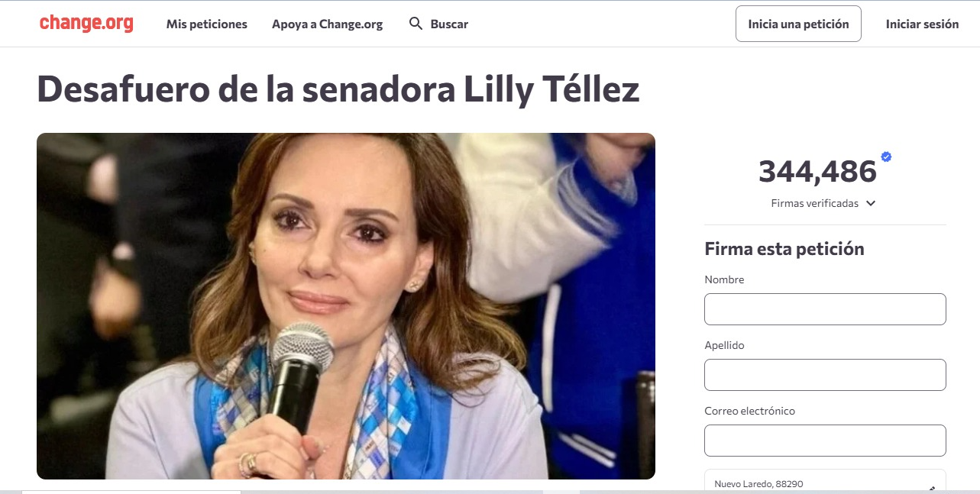Screen dimensions: 980x494
Task: Open Mis peticiones in the navigation
Action: tap(207, 24)
